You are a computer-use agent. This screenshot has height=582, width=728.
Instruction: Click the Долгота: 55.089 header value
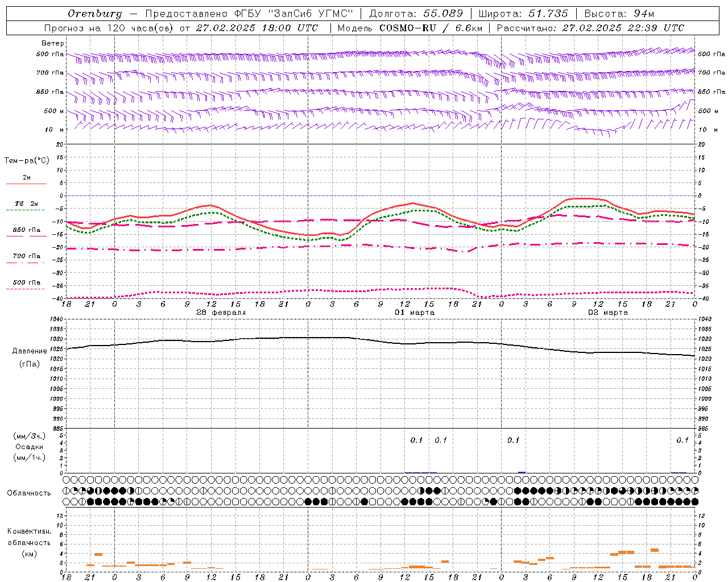(416, 13)
